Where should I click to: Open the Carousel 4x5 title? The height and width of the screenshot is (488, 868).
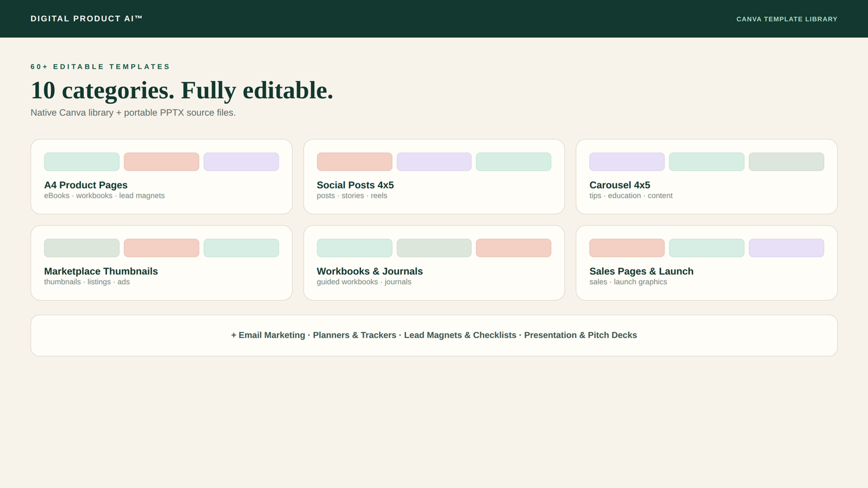(x=619, y=185)
